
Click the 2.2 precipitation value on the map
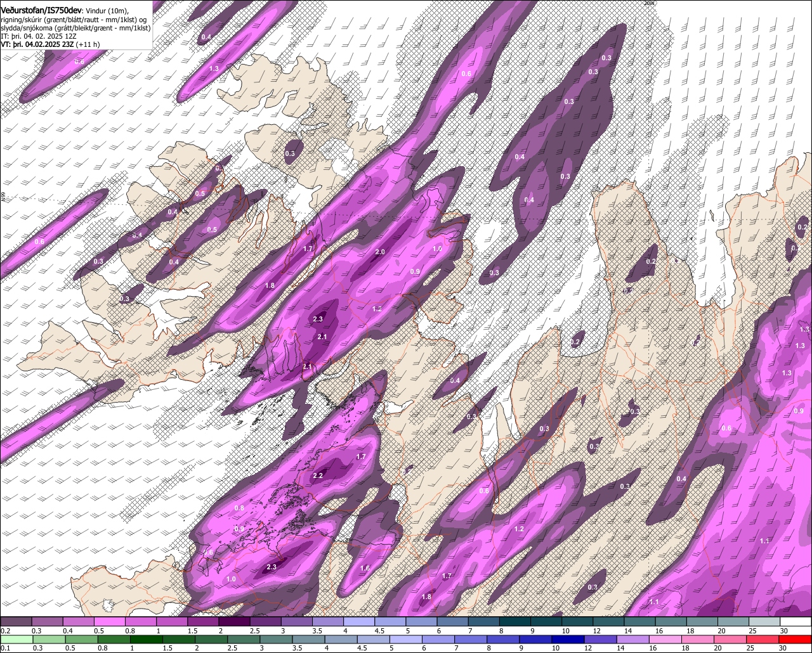pyautogui.click(x=318, y=475)
